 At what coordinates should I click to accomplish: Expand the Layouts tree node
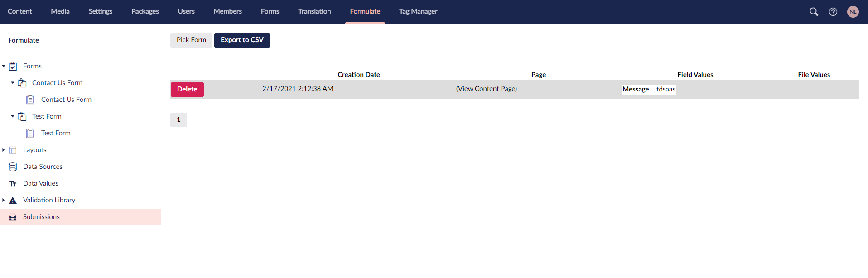4,150
